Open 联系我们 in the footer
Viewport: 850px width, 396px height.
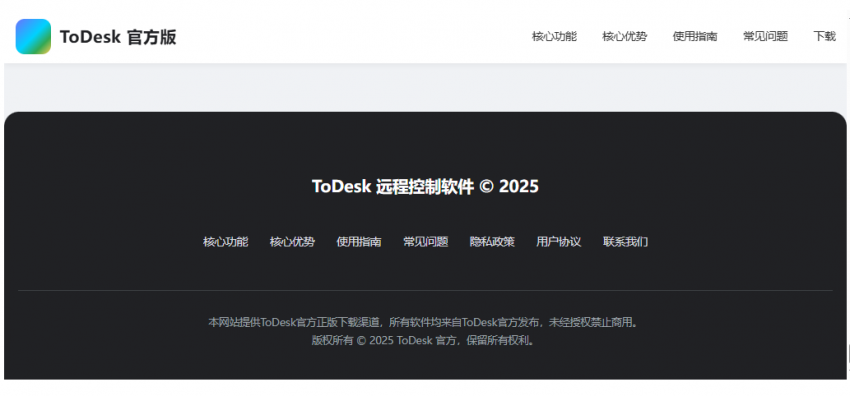click(x=626, y=242)
